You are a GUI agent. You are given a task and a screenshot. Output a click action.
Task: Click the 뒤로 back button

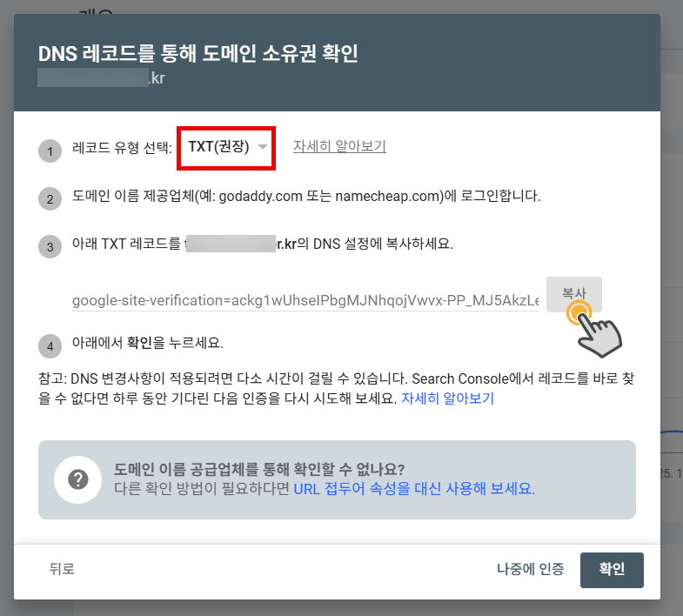click(62, 569)
